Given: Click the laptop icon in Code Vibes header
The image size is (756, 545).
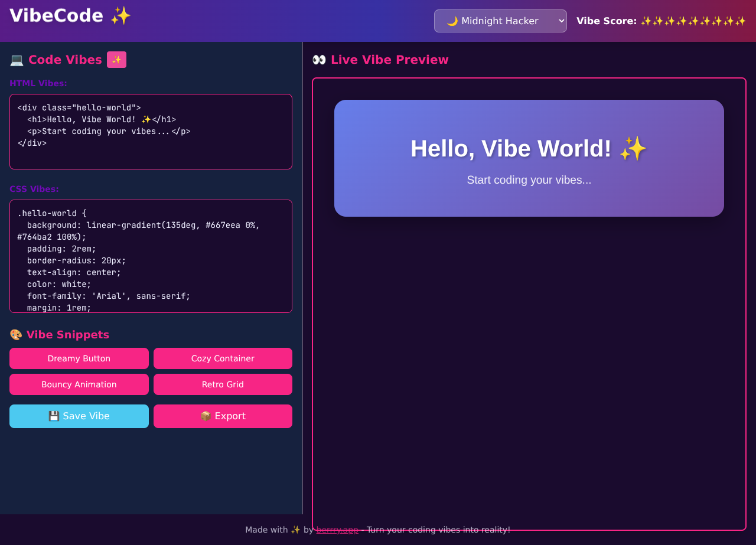Looking at the screenshot, I should coord(16,59).
